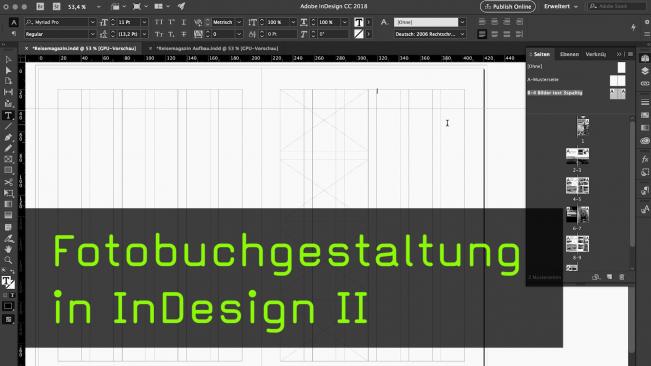651x366 pixels.
Task: Open the Regular font style dropdown
Action: pyautogui.click(x=92, y=34)
